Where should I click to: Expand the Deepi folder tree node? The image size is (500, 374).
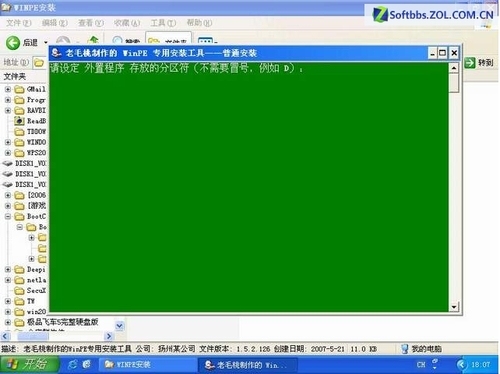(x=8, y=269)
